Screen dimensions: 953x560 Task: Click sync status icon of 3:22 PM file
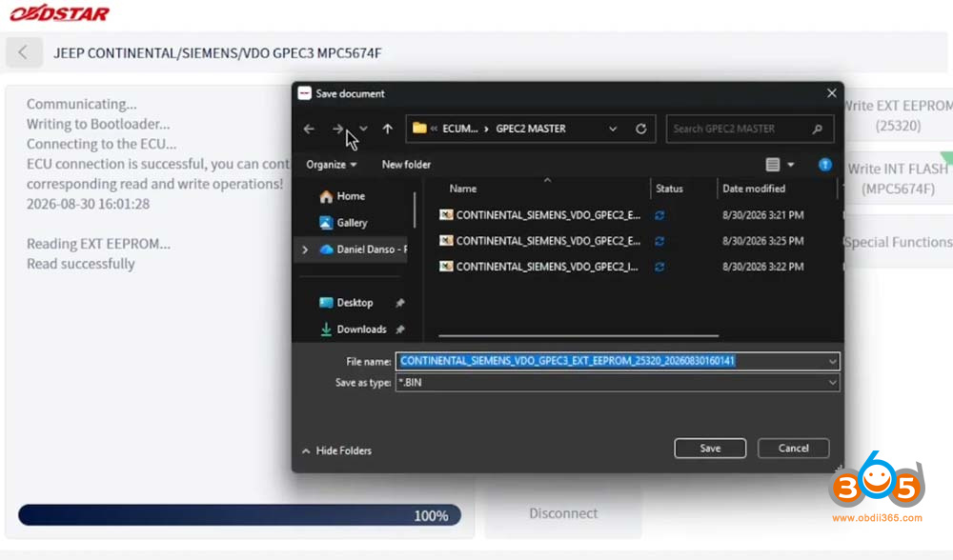tap(659, 267)
